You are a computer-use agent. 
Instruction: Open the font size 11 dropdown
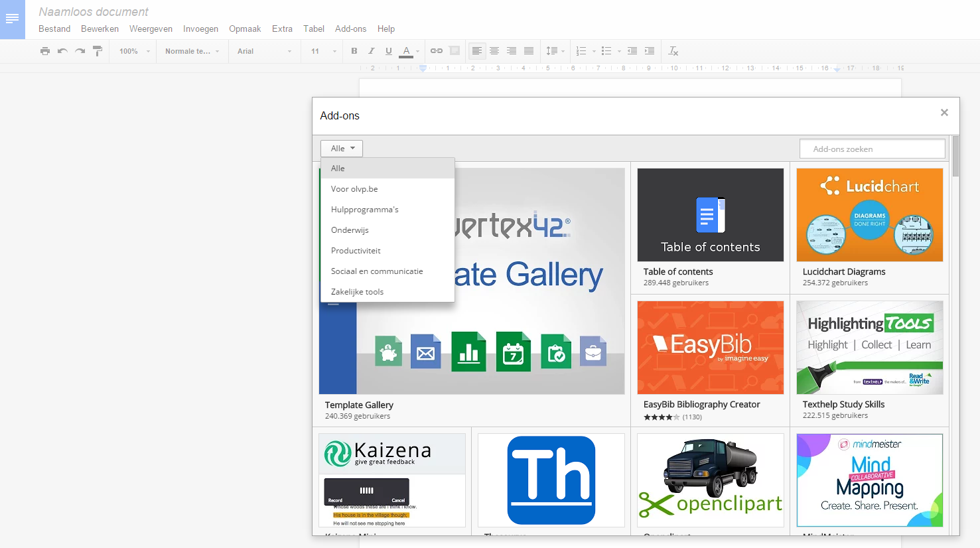click(x=323, y=51)
